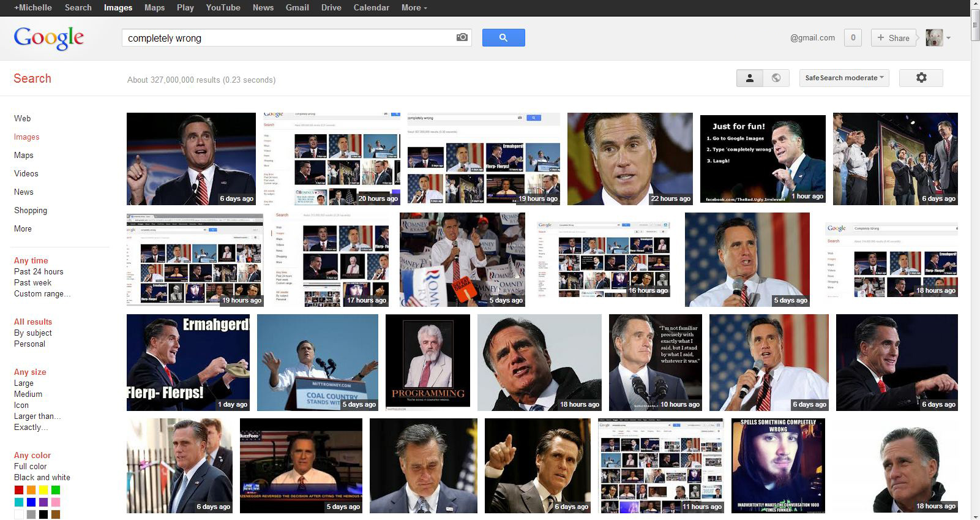Viewport: 980px width, 520px height.
Task: Click the search box containing 'completely wrong'
Action: point(288,38)
